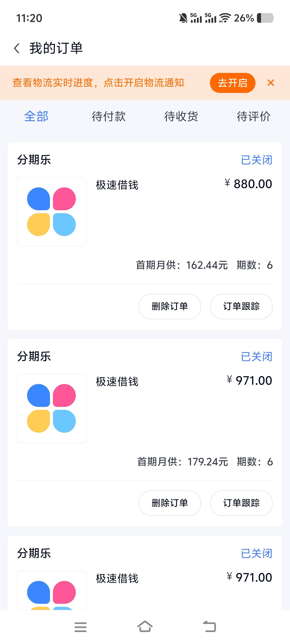
Task: Select the 待收货 tab
Action: coord(181,117)
